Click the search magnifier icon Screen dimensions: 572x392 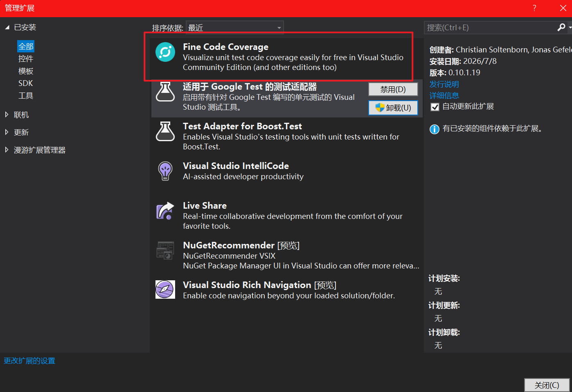pyautogui.click(x=561, y=27)
